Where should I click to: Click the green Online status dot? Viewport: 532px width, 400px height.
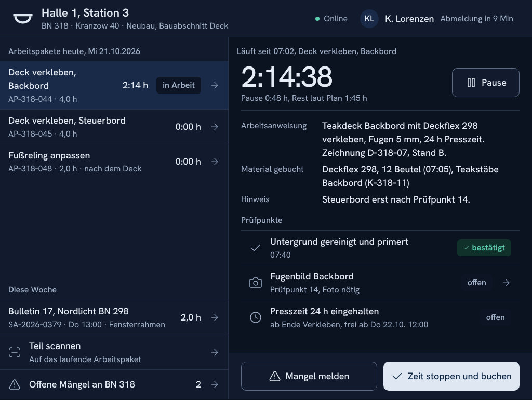pos(317,19)
